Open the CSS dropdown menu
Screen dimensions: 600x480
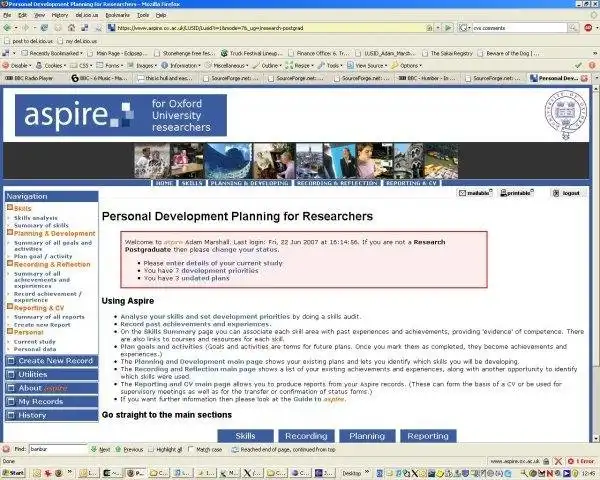81,65
